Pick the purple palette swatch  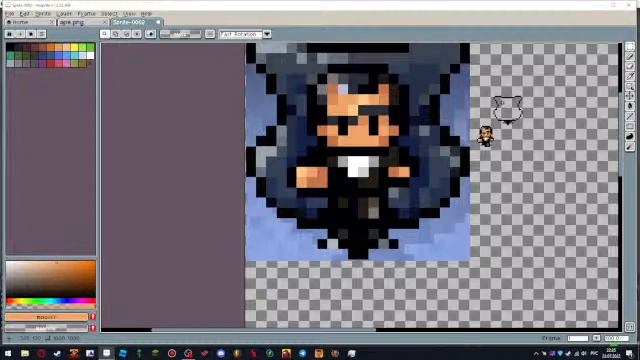[42, 63]
